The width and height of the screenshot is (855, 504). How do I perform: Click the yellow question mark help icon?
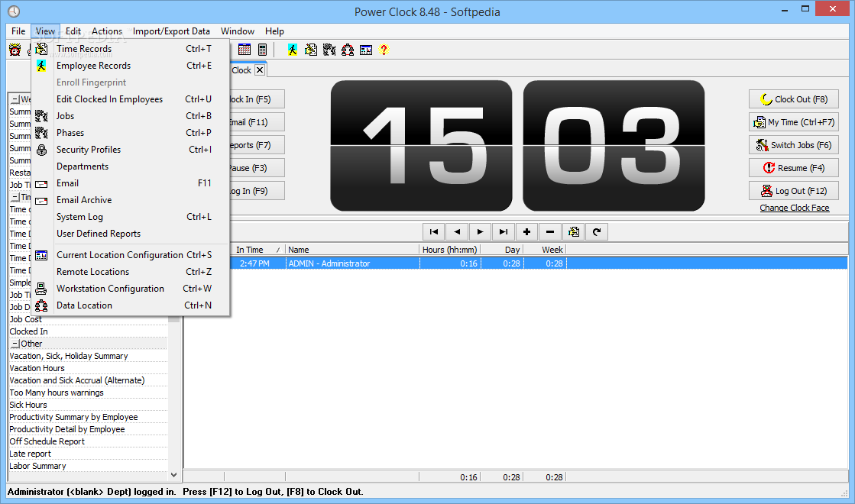click(384, 50)
